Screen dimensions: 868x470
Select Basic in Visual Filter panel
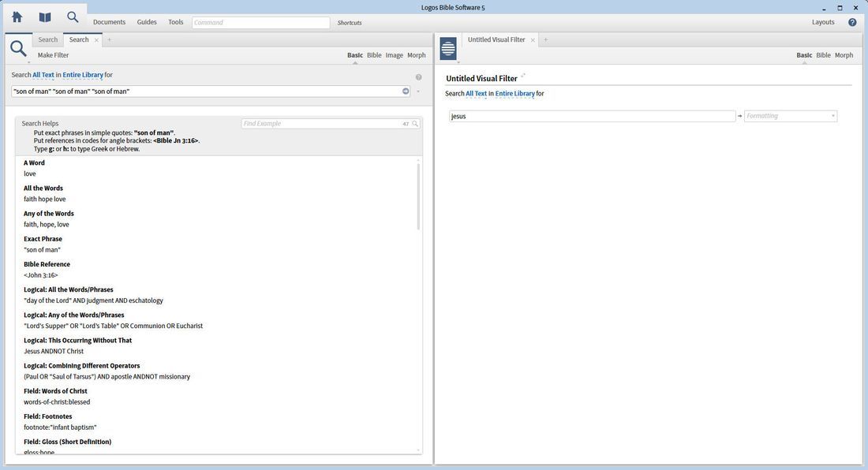pos(804,55)
